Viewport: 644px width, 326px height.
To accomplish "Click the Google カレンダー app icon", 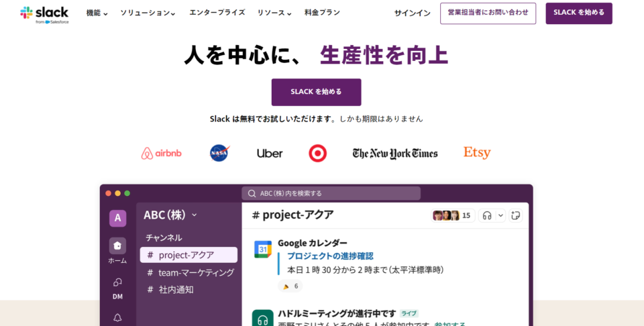I will click(x=263, y=250).
